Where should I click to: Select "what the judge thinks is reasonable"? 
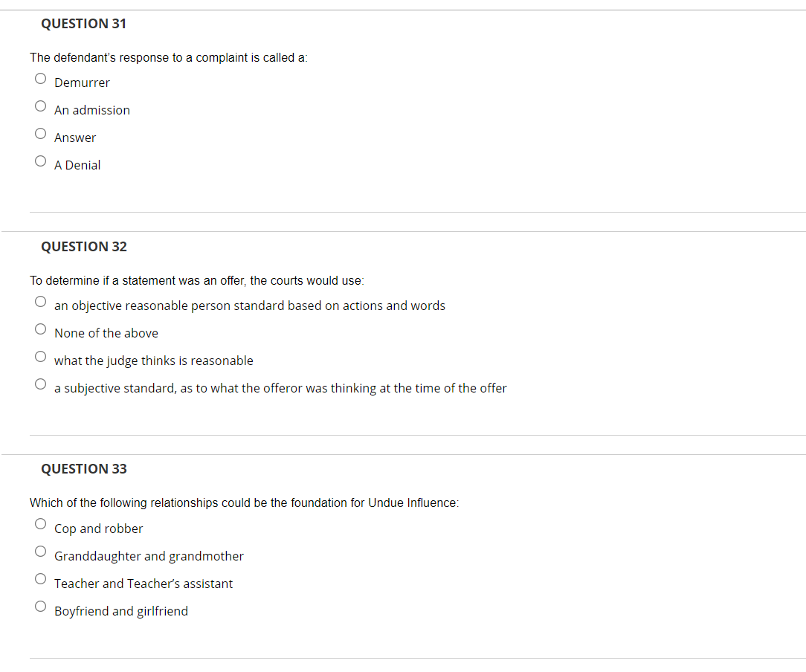click(x=41, y=356)
